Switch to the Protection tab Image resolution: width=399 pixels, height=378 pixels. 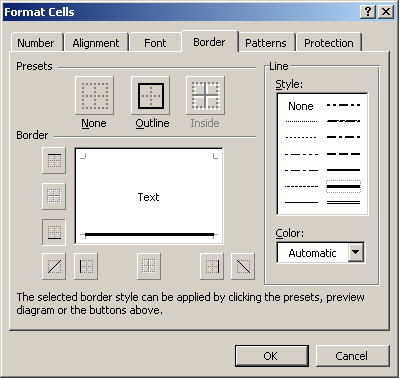point(329,43)
